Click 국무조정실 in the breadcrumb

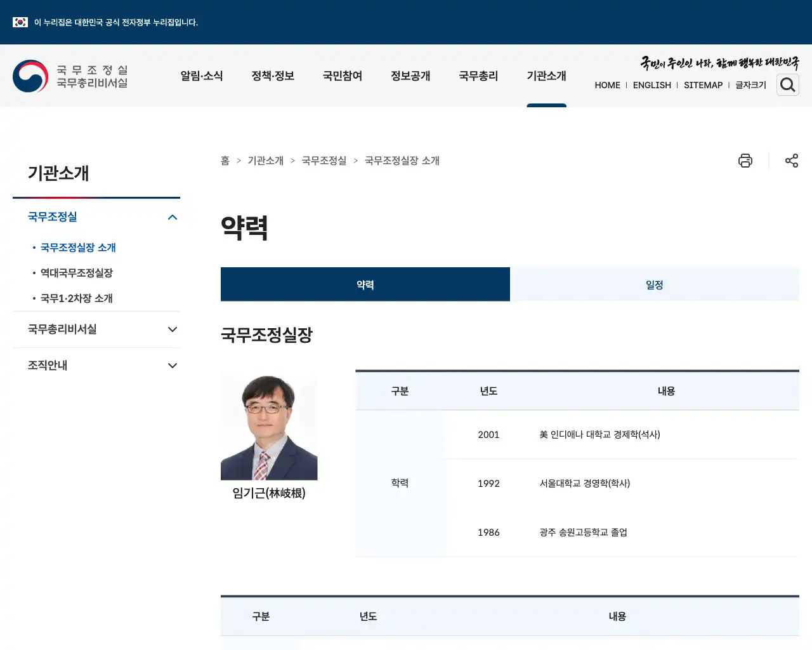pyautogui.click(x=324, y=161)
